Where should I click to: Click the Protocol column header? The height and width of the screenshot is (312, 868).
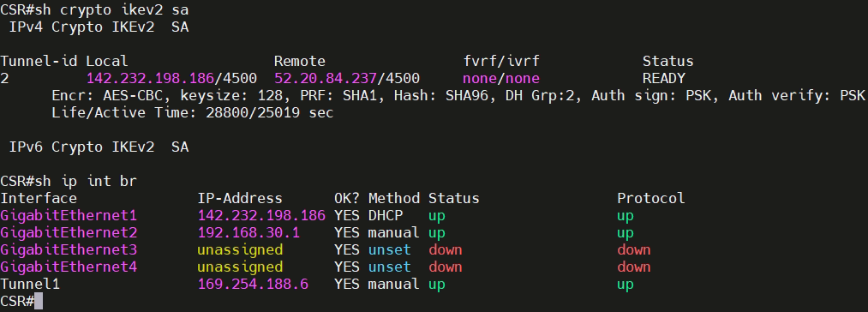tap(651, 198)
